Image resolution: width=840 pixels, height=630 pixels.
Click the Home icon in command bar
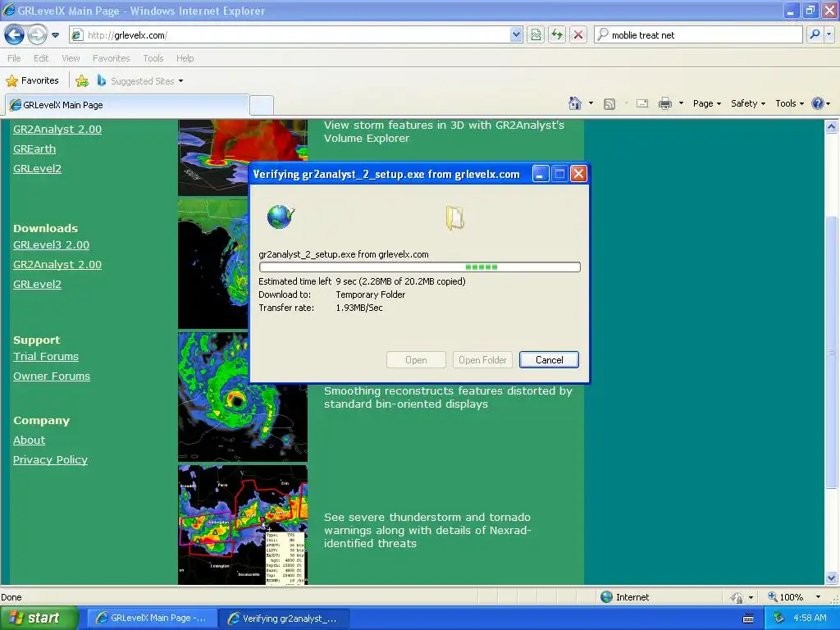pyautogui.click(x=575, y=103)
